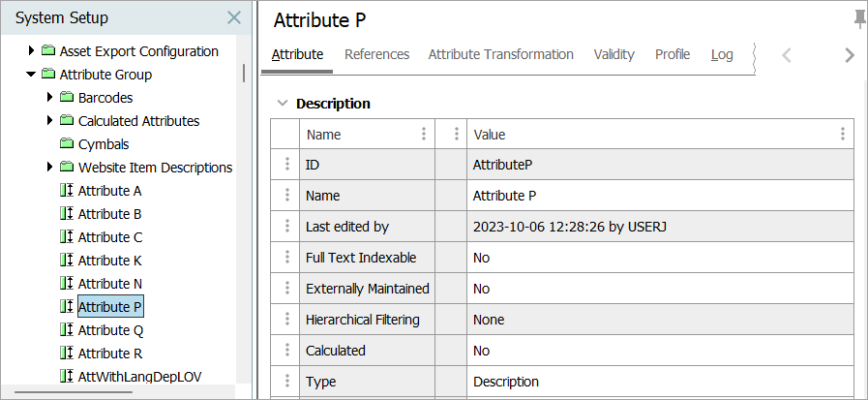Screen dimensions: 868x400
Task: Switch to the References tab
Action: (376, 54)
